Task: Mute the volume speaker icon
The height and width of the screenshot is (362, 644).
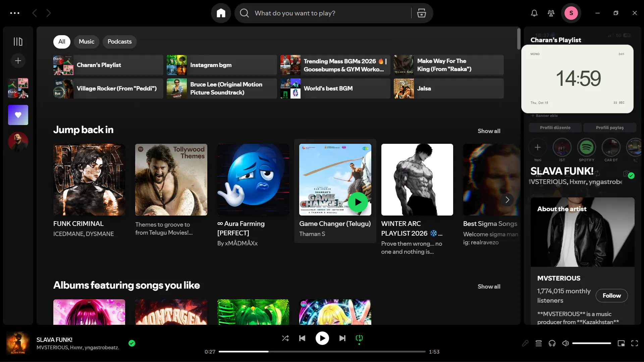Action: coord(566,343)
